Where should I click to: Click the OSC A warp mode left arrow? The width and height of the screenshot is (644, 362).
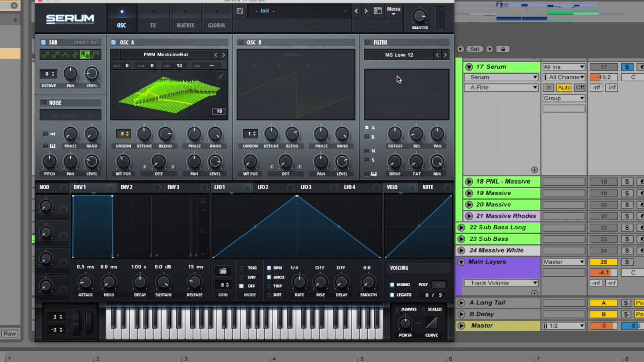pyautogui.click(x=145, y=166)
